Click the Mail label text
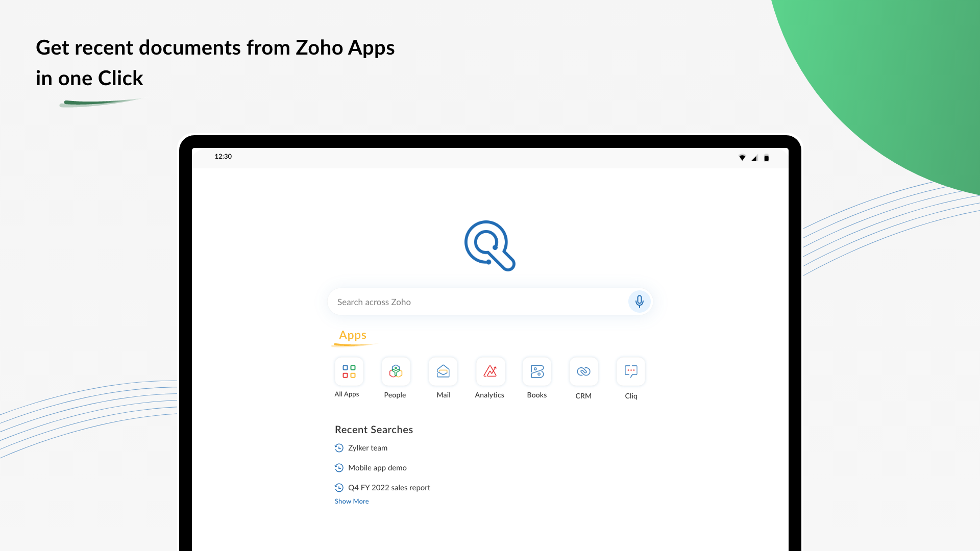This screenshot has height=551, width=980. click(444, 395)
